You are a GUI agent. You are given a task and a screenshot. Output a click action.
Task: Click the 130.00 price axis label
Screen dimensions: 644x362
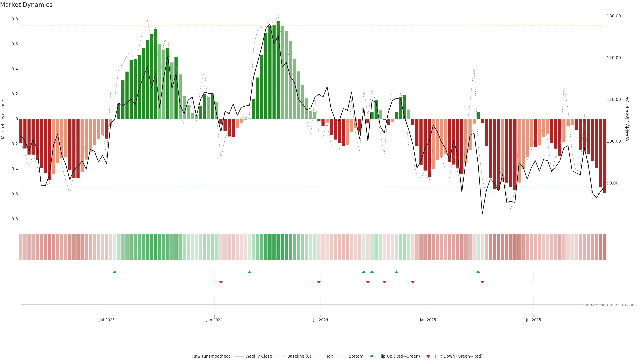coord(614,16)
